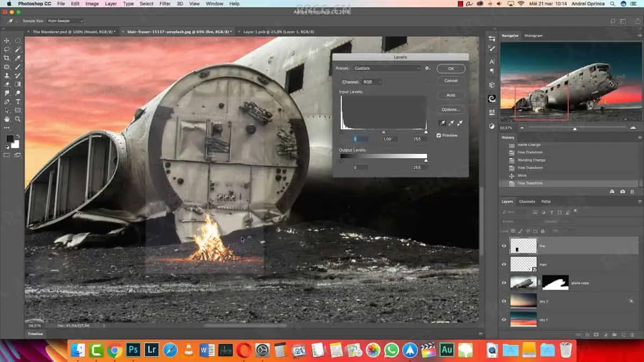Select the Zoom tool in the toolbar
The width and height of the screenshot is (644, 362).
[18, 119]
